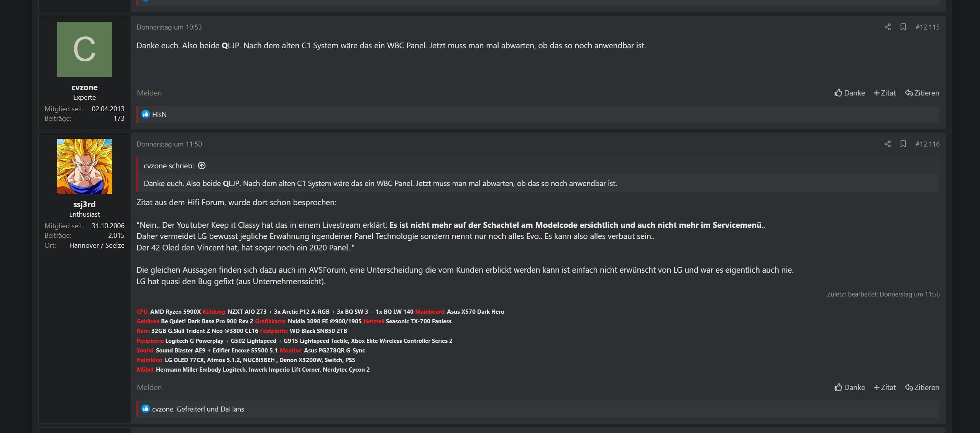Click timestamp Donnerstag um 10:53

169,27
